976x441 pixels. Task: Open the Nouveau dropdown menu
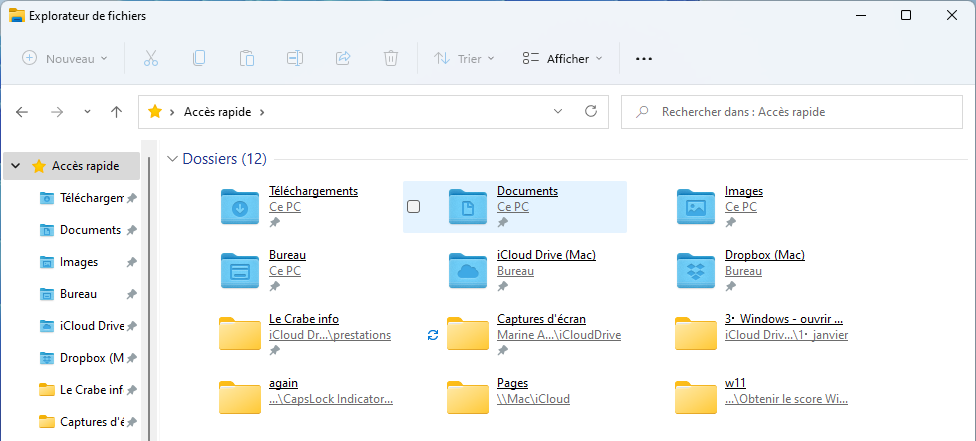pyautogui.click(x=65, y=59)
